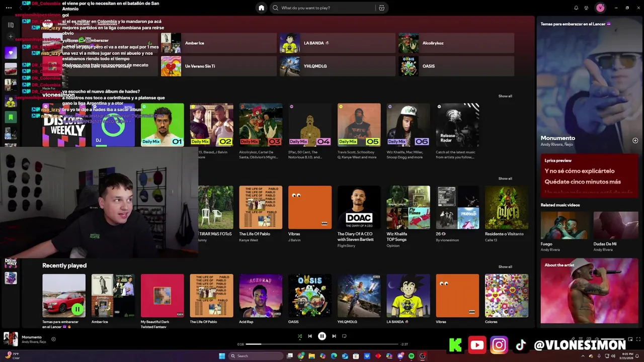Open the weather widget on taskbar
Screen dimensions: 644x362
[13, 355]
